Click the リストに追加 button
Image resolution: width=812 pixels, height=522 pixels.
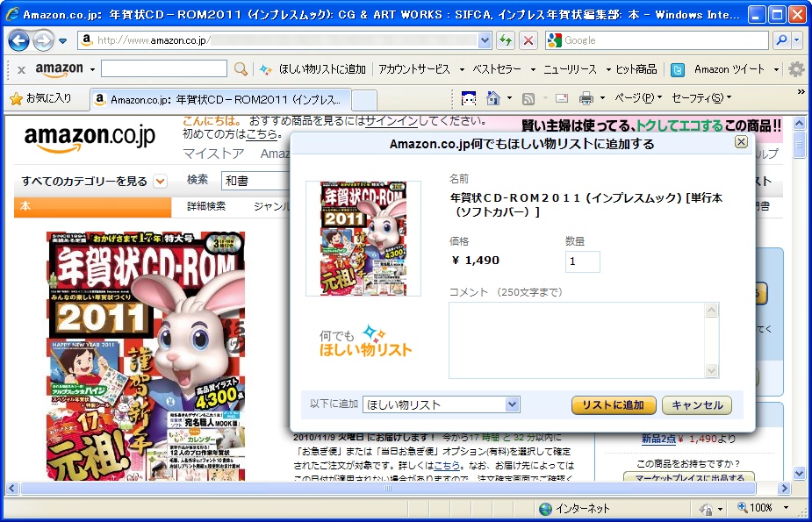614,405
